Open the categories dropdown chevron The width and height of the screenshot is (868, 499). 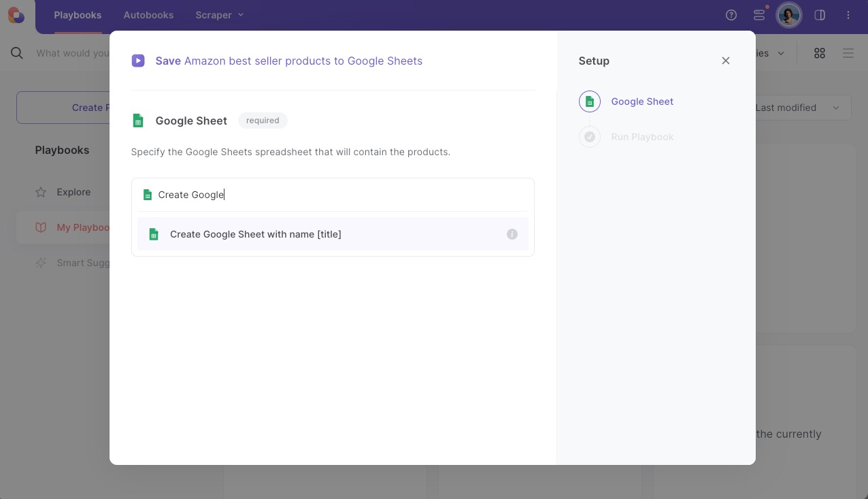tap(781, 53)
